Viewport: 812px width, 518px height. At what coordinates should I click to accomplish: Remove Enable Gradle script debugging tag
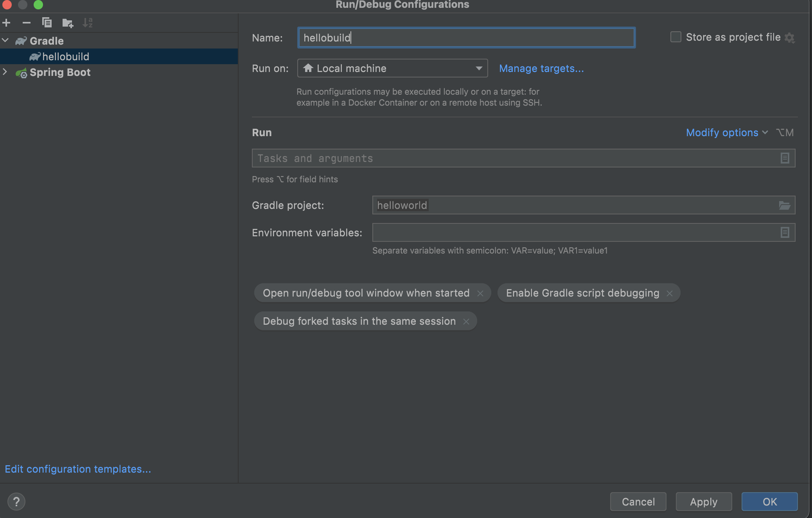click(x=670, y=293)
